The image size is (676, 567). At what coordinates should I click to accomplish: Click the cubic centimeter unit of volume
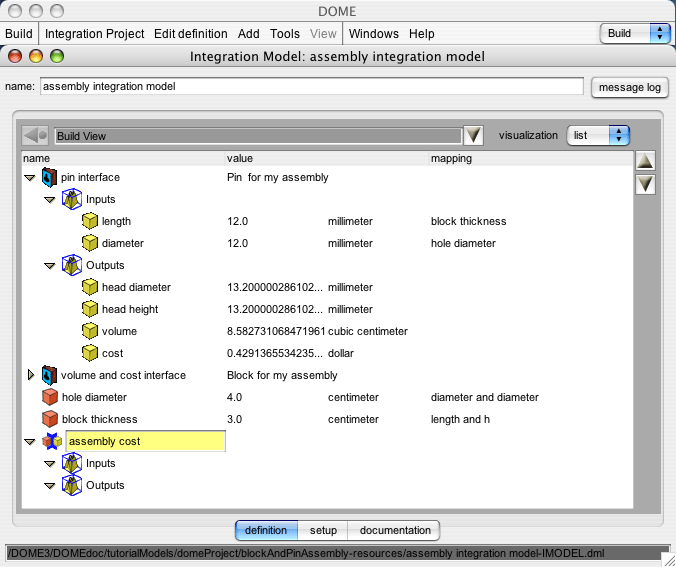coord(368,331)
